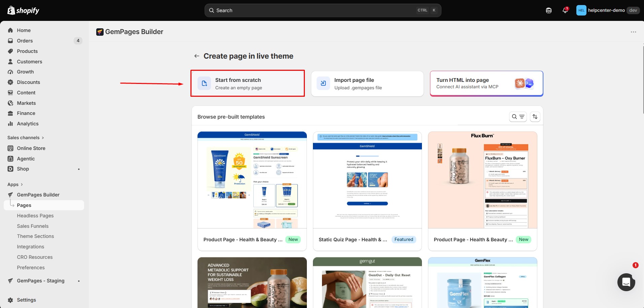Open the GemFlex Collagen template thumbnail
This screenshot has height=308, width=644.
[482, 283]
